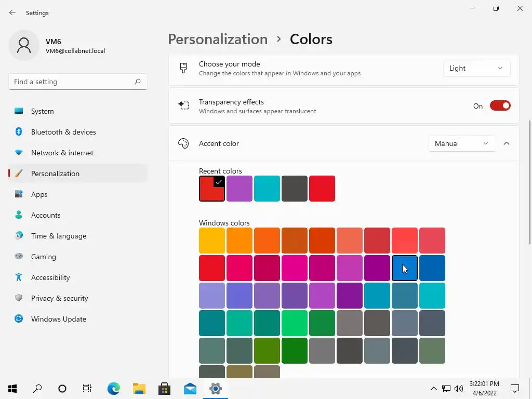This screenshot has width=532, height=399.
Task: Click the Network Wi-Fi icon in sidebar
Action: pos(19,153)
